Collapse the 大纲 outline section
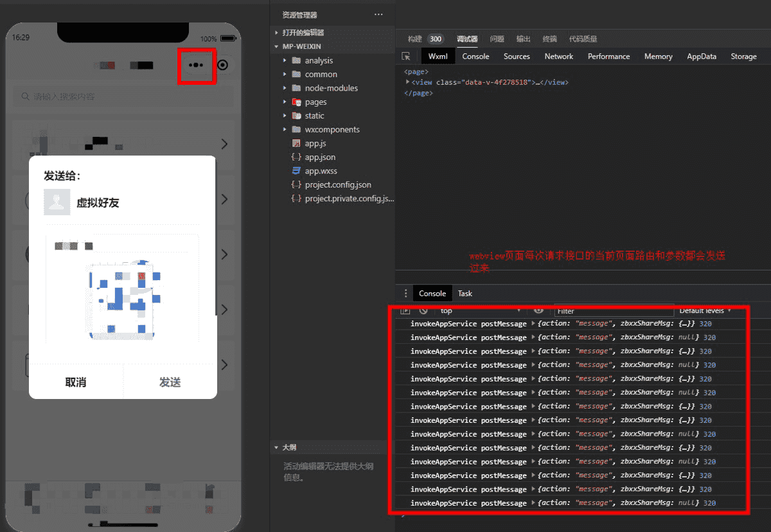The height and width of the screenshot is (532, 771). coord(276,447)
